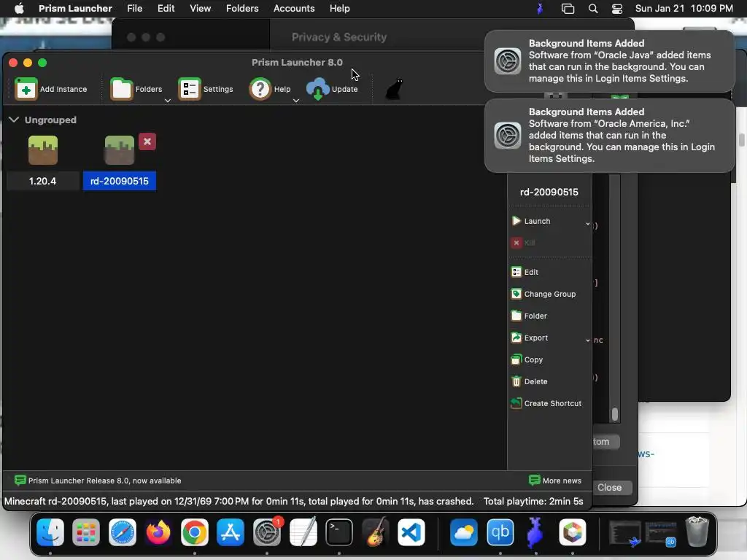Viewport: 747px width, 560px height.
Task: Expand the Help toolbar dropdown arrow
Action: click(296, 101)
